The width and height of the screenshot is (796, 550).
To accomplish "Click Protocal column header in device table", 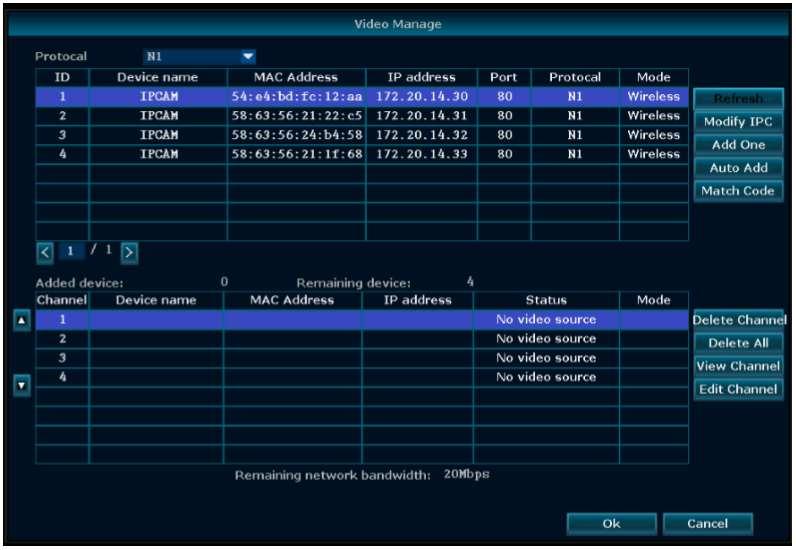I will [x=575, y=77].
